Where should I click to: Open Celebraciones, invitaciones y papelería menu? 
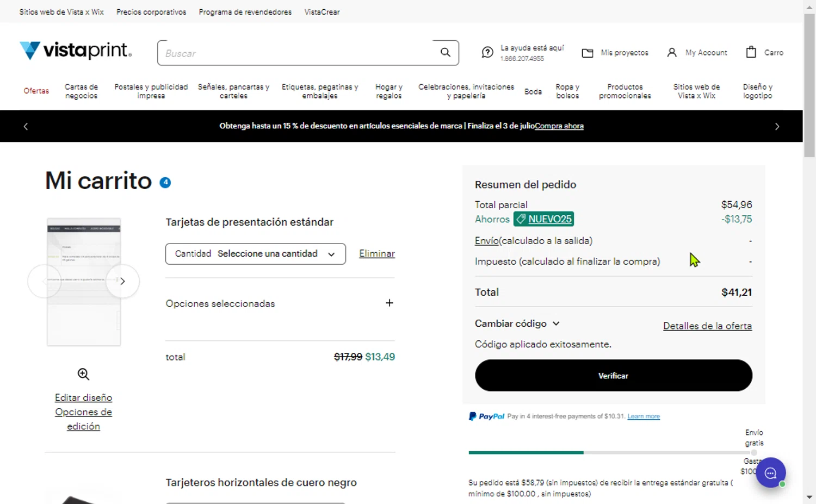[466, 91]
